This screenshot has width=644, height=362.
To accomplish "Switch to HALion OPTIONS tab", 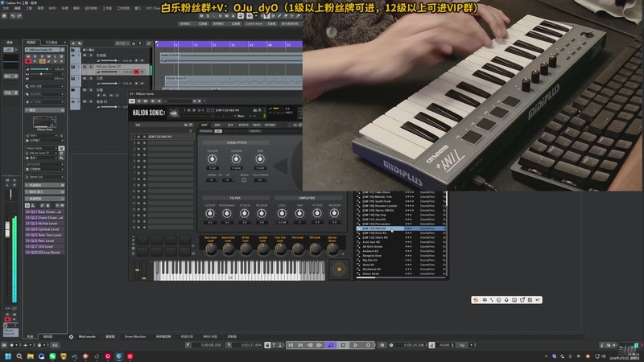I will click(x=270, y=125).
